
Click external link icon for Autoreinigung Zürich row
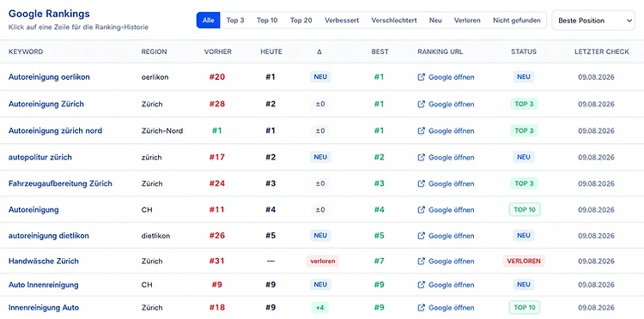421,104
